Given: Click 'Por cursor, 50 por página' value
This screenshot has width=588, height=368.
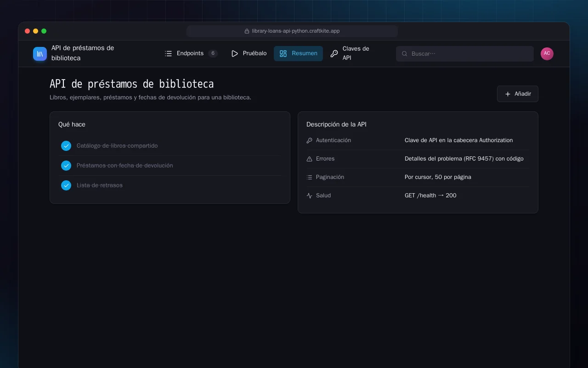Looking at the screenshot, I should pos(438,177).
